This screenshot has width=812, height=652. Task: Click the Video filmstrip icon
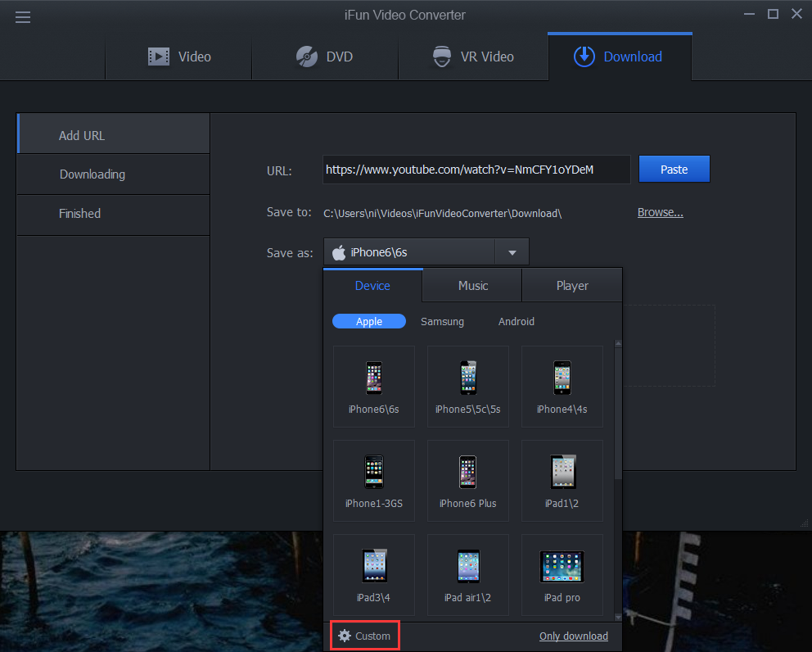point(159,57)
